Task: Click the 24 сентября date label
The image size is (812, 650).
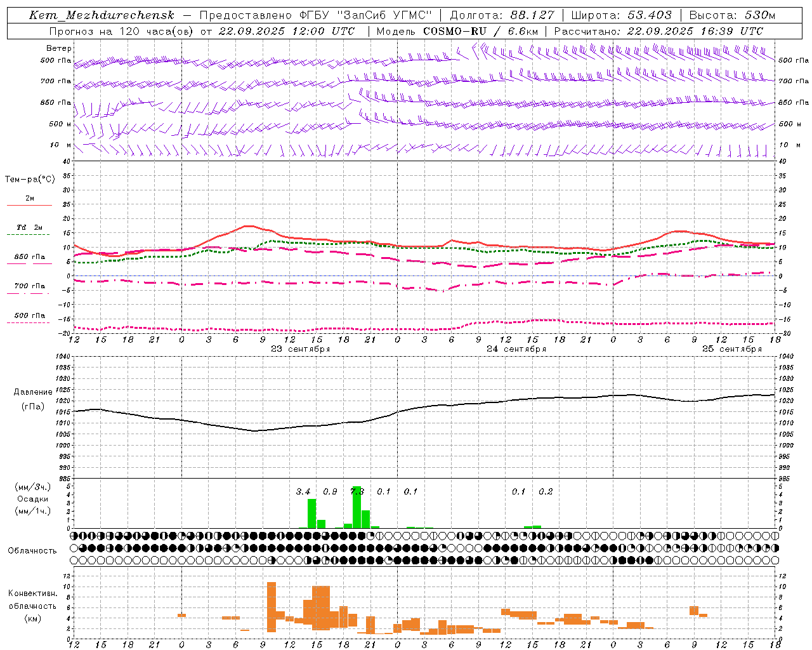Action: (516, 349)
